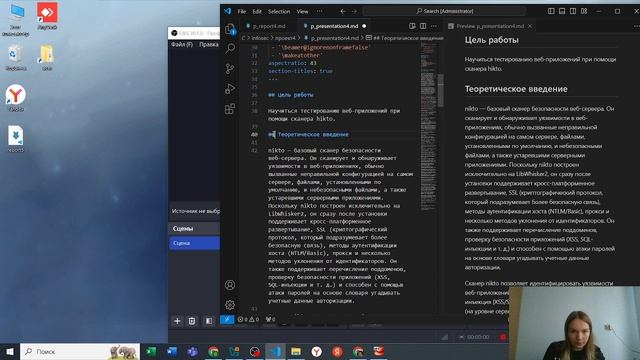Switch to Preview p_presentation4.md tab
The image size is (640, 360).
[x=490, y=26]
